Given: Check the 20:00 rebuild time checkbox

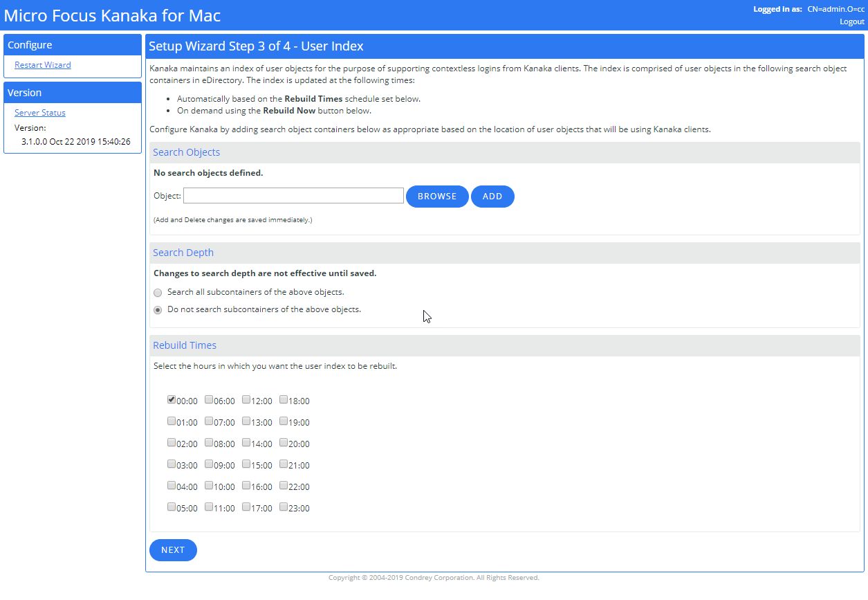Looking at the screenshot, I should 284,442.
